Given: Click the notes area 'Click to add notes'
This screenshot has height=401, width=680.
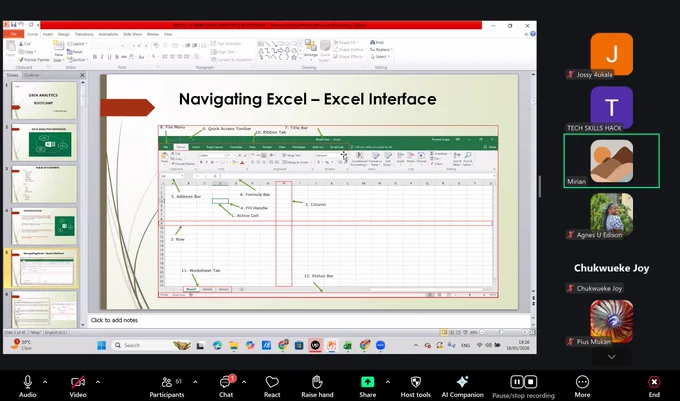Looking at the screenshot, I should point(310,320).
